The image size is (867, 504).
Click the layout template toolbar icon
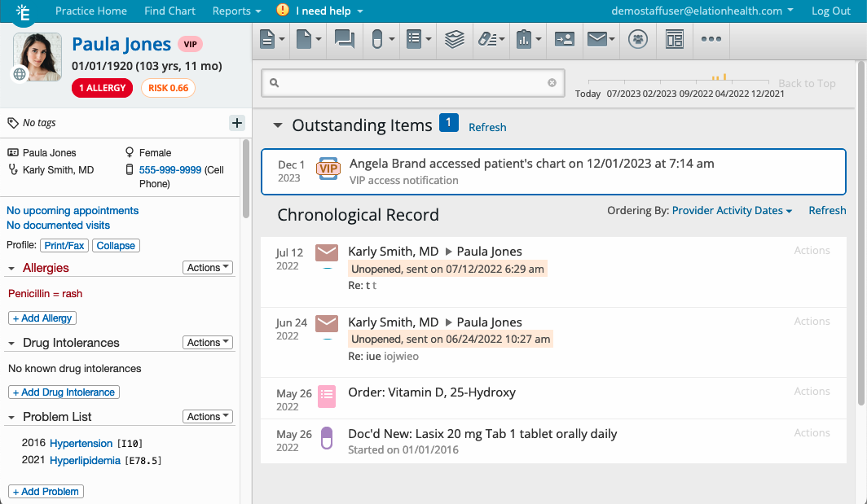[674, 39]
